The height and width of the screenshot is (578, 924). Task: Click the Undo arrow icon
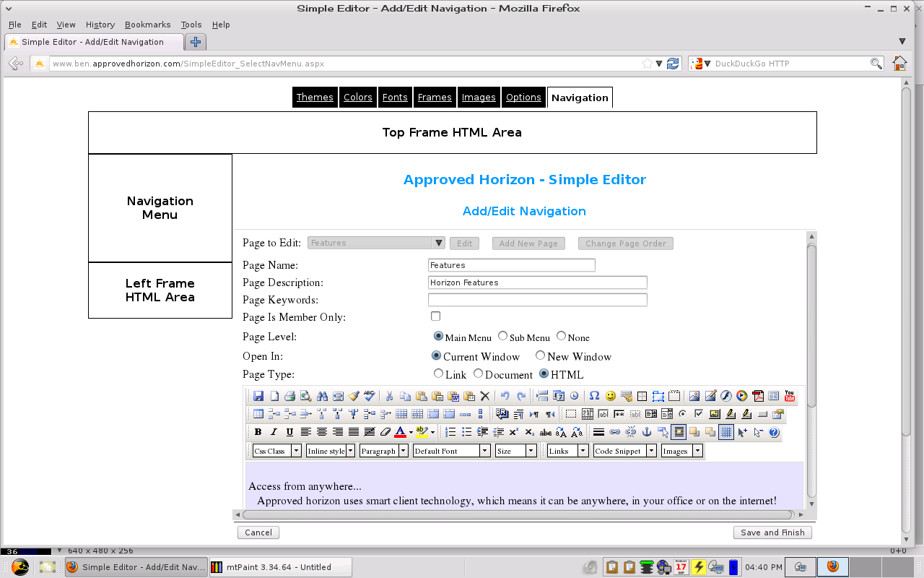point(505,396)
